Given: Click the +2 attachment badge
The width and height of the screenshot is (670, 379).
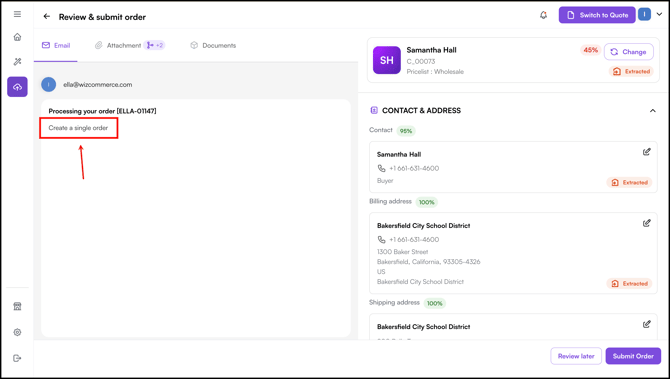Looking at the screenshot, I should [x=155, y=45].
